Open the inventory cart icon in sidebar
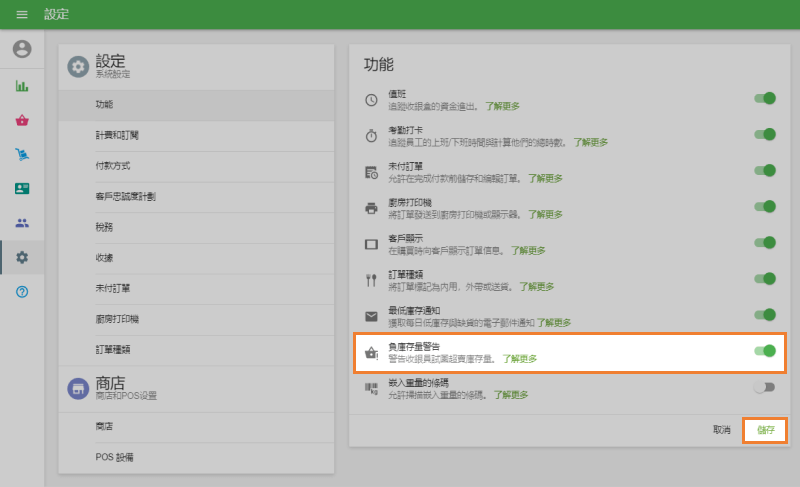The image size is (800, 487). pos(22,154)
